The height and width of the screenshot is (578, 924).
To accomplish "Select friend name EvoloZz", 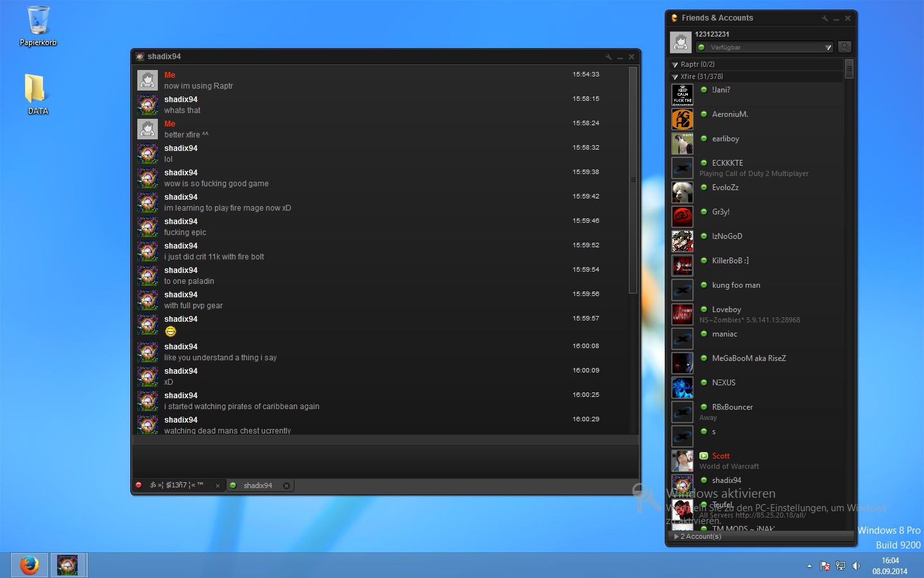I will pyautogui.click(x=725, y=188).
